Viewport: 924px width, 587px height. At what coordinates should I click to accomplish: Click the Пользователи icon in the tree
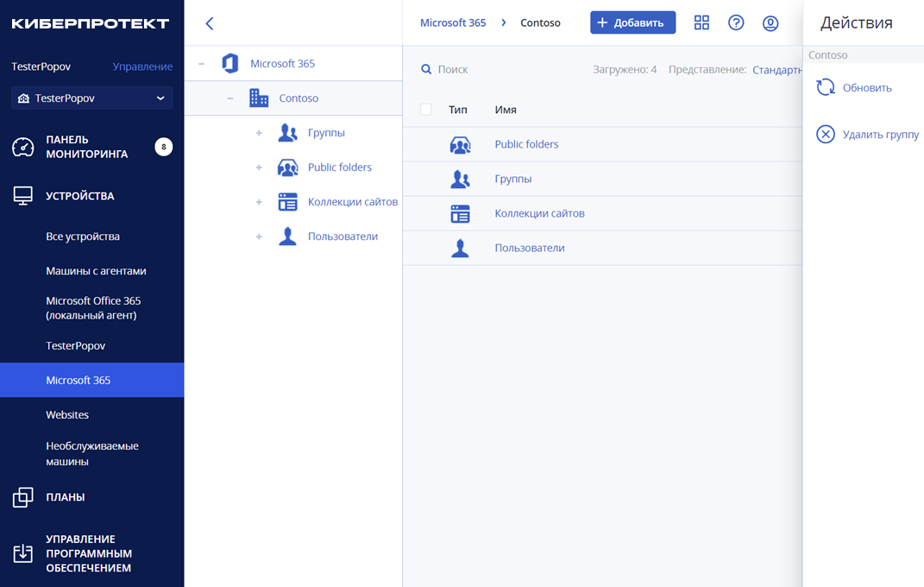287,237
